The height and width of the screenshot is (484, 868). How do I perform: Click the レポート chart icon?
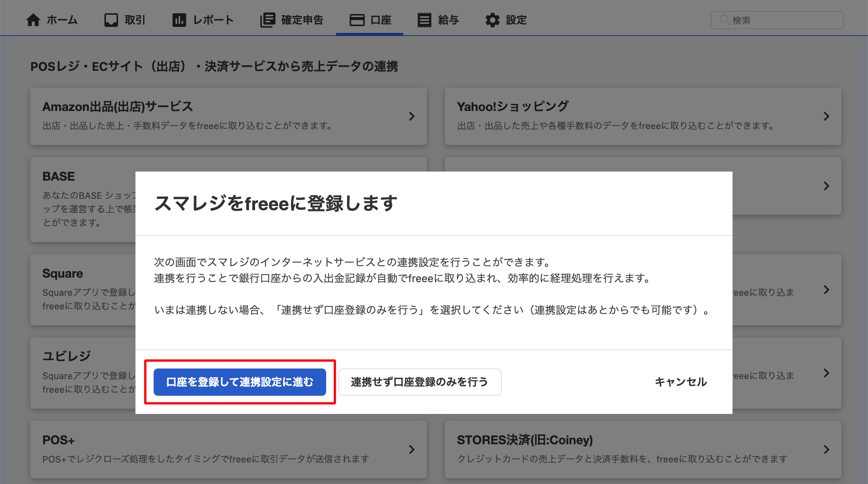pyautogui.click(x=179, y=20)
